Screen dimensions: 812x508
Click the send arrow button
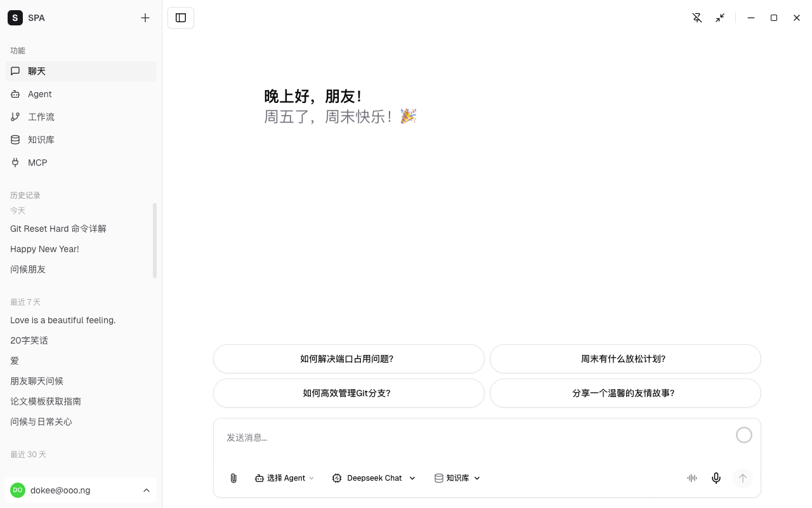(743, 478)
